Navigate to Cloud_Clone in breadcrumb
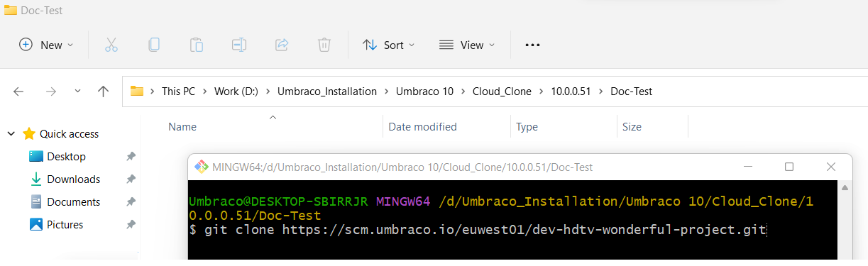 pos(498,91)
